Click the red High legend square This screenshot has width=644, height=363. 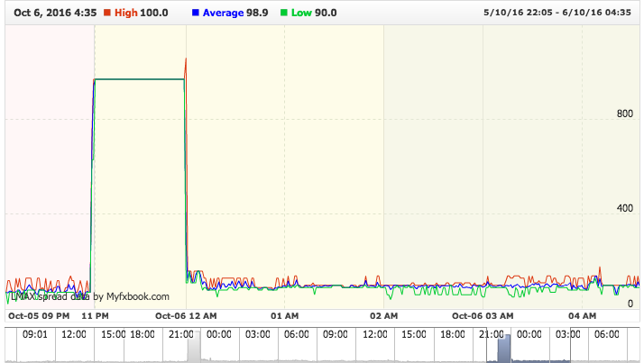point(107,13)
